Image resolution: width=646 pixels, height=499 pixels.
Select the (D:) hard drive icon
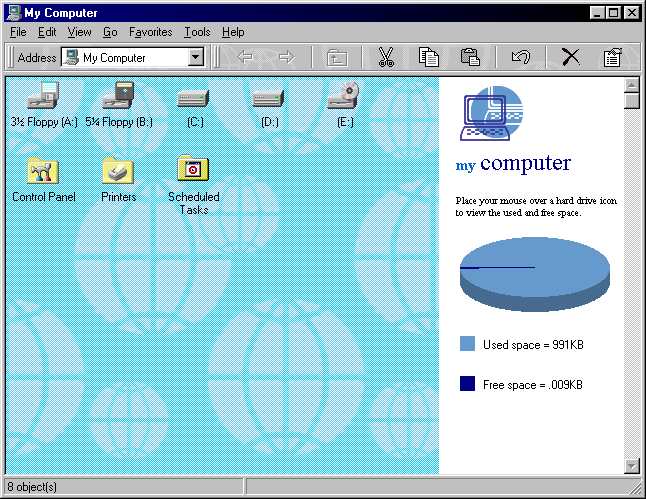268,98
